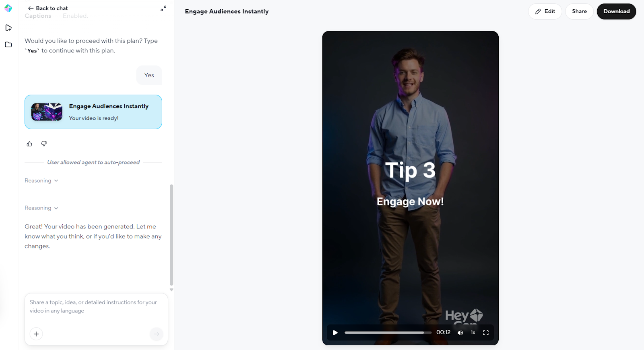Give thumbs up to the response
The width and height of the screenshot is (644, 350).
tap(29, 144)
